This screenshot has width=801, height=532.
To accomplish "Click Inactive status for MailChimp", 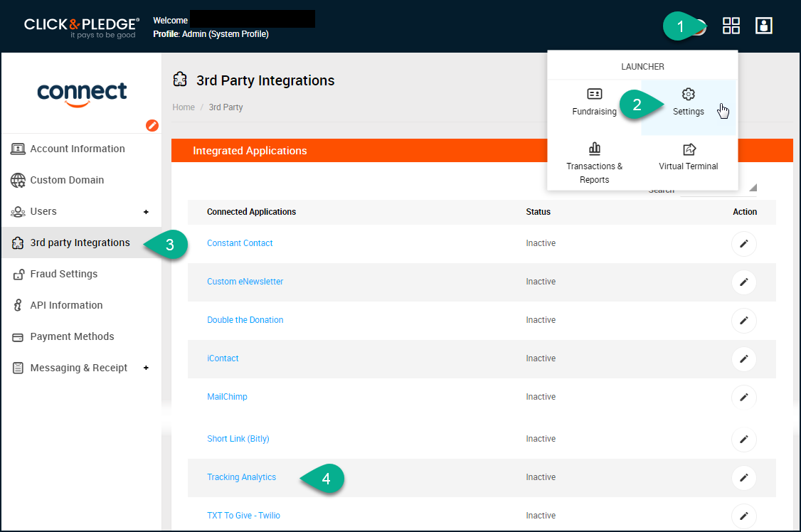I will pos(541,396).
